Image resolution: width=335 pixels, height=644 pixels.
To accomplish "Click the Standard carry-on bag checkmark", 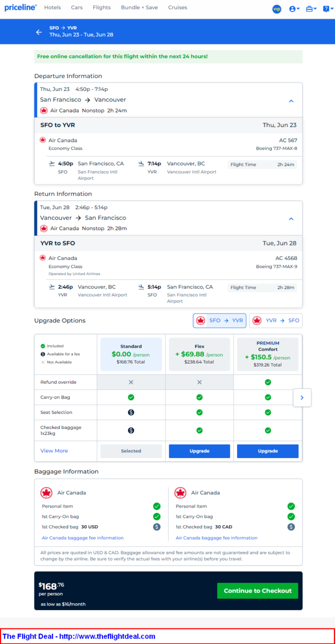I will [x=131, y=397].
